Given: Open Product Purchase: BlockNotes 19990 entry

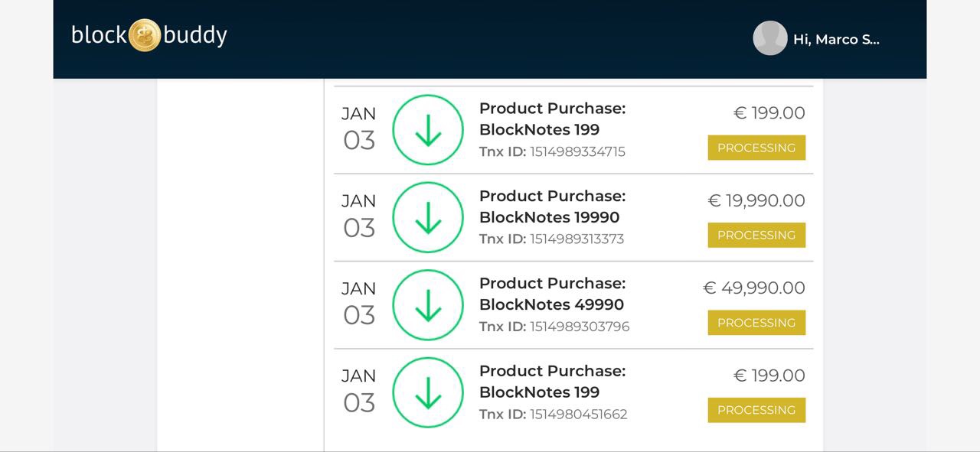Looking at the screenshot, I should click(x=552, y=206).
